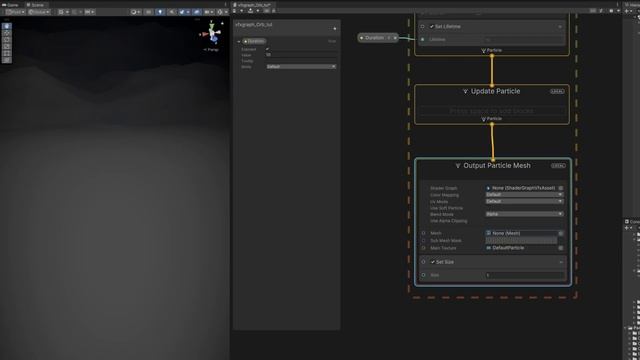Open the Blend Mode dropdown

point(524,214)
